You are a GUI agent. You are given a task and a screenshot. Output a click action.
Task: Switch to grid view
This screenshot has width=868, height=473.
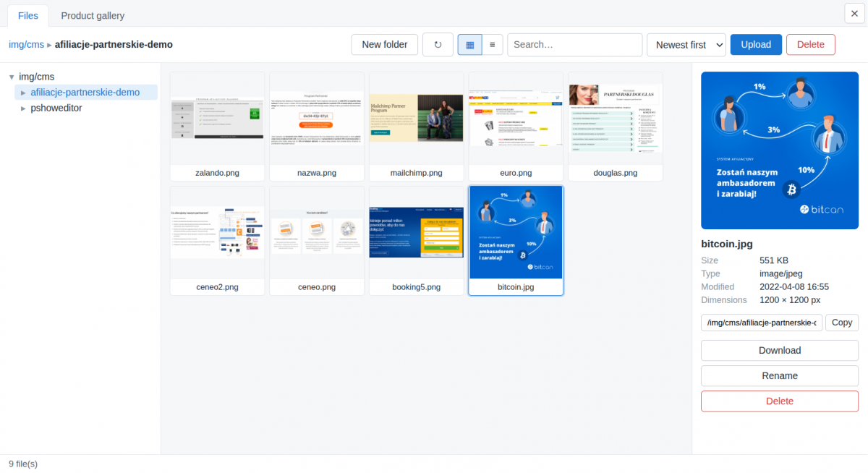(x=469, y=45)
